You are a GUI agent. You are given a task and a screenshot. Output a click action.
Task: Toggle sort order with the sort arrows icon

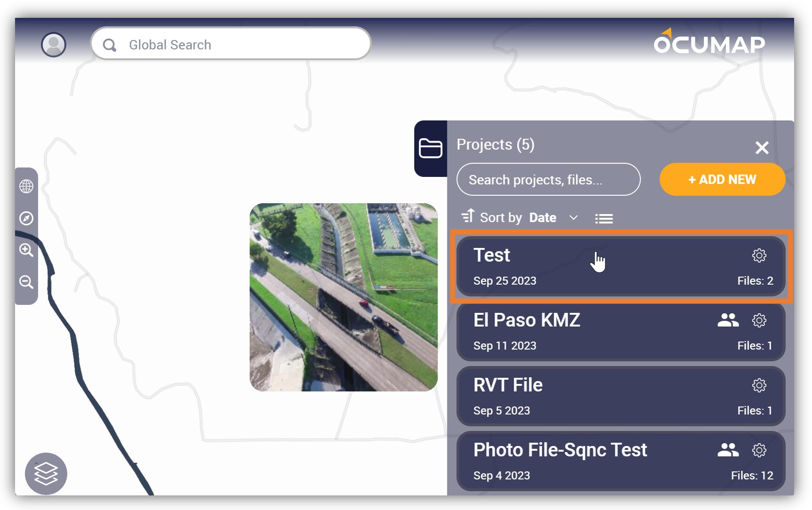(x=467, y=217)
